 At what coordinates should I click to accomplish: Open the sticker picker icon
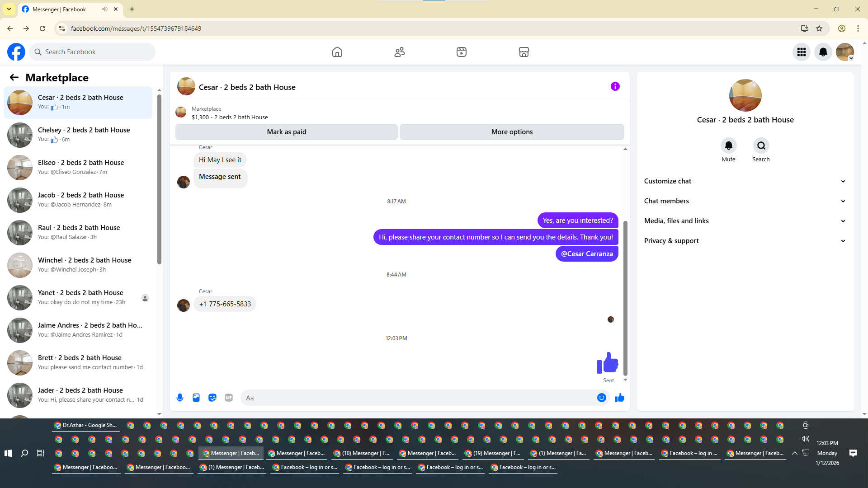(212, 398)
